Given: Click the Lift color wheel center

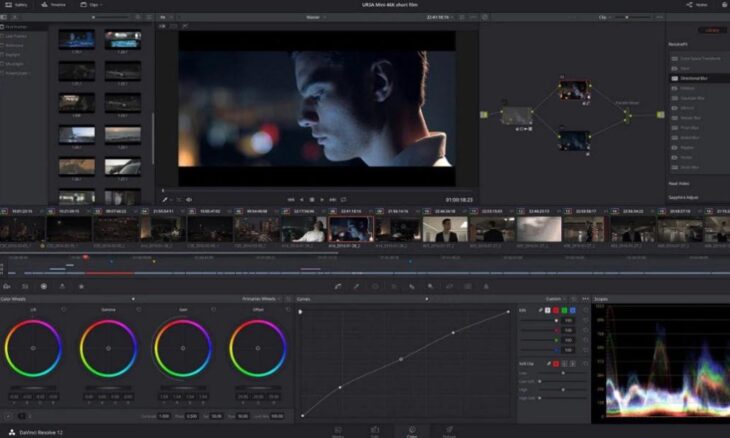Looking at the screenshot, I should [x=33, y=348].
